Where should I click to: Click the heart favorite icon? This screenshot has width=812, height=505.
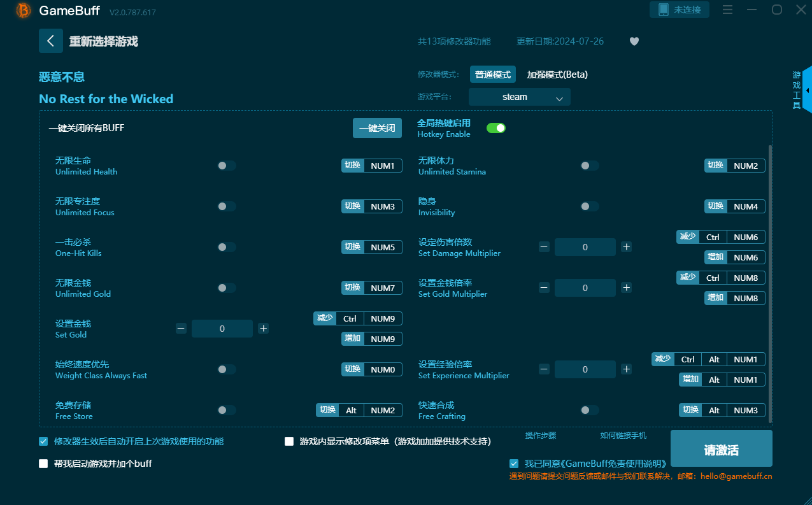tap(634, 41)
